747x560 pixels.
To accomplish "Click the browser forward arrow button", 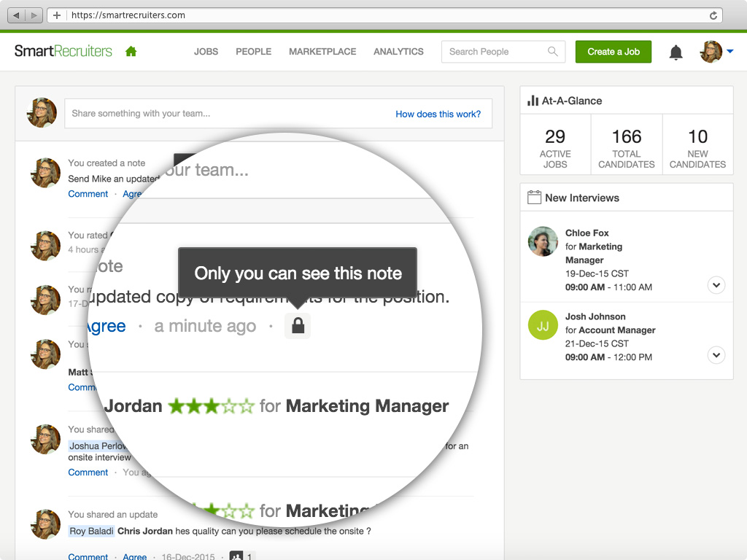I will click(34, 15).
